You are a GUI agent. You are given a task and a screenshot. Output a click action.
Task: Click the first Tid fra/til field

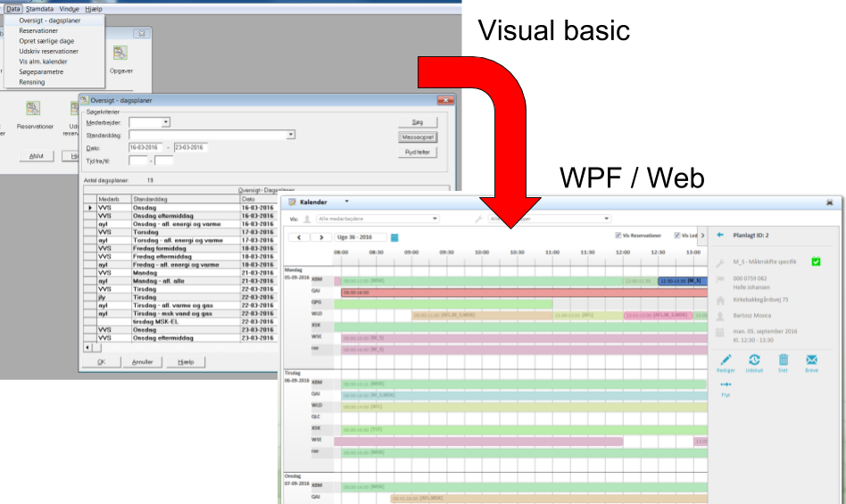138,161
